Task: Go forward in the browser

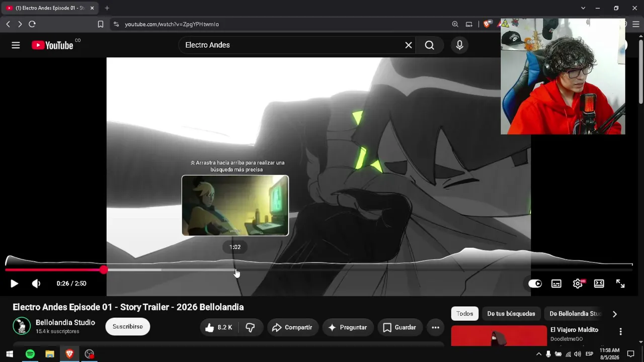Action: [20, 24]
